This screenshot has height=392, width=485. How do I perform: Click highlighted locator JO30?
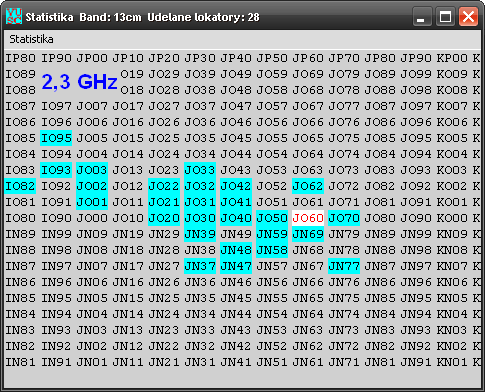coord(200,218)
